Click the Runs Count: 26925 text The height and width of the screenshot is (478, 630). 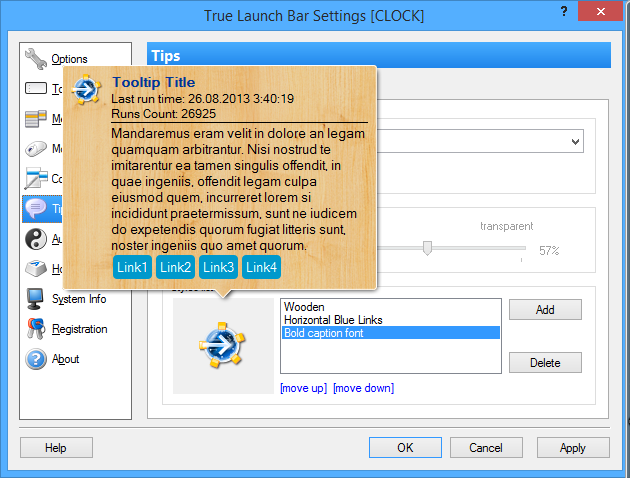coord(164,114)
